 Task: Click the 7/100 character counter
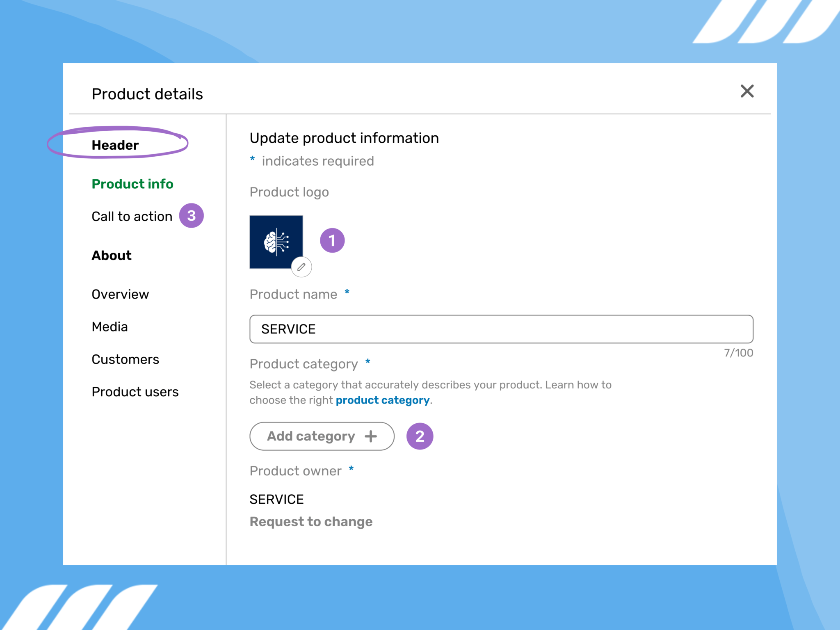coord(737,352)
